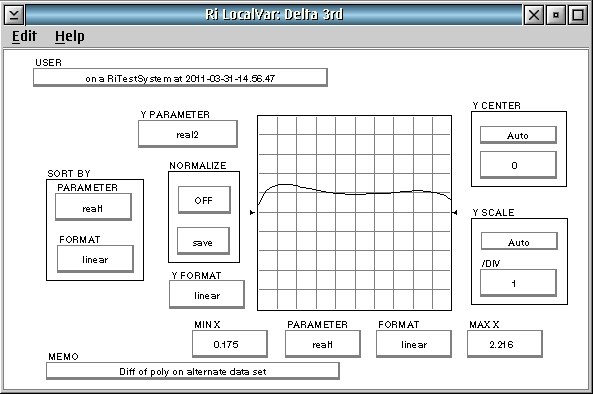
Task: Toggle Y CENTER Auto button
Action: coord(518,135)
